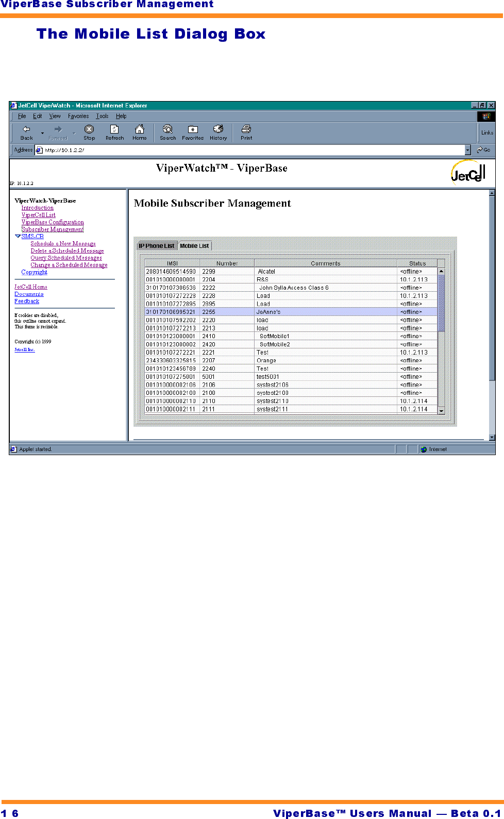Click the Stop toolbar icon

pos(89,132)
